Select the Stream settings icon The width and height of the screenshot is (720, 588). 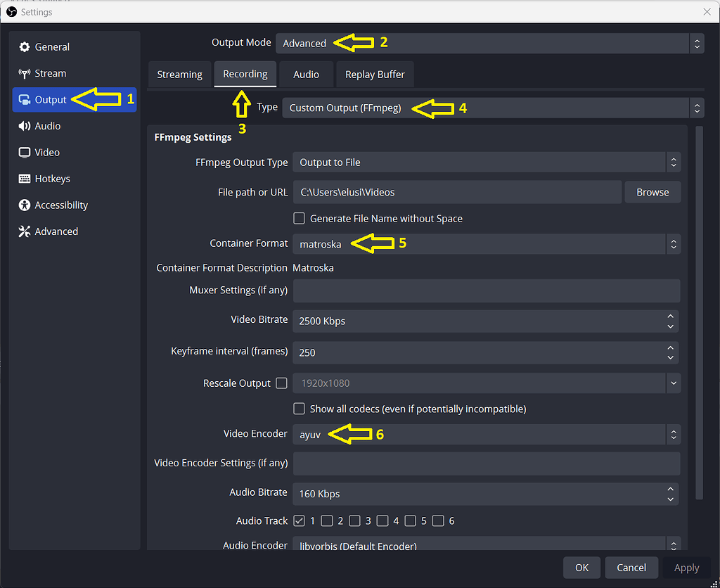(x=25, y=73)
